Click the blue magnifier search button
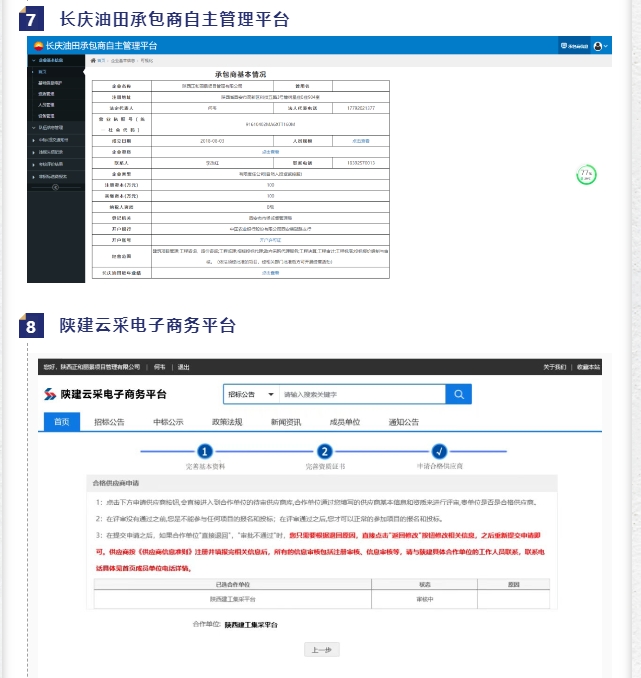Viewport: 641px width, 678px height. 458,394
